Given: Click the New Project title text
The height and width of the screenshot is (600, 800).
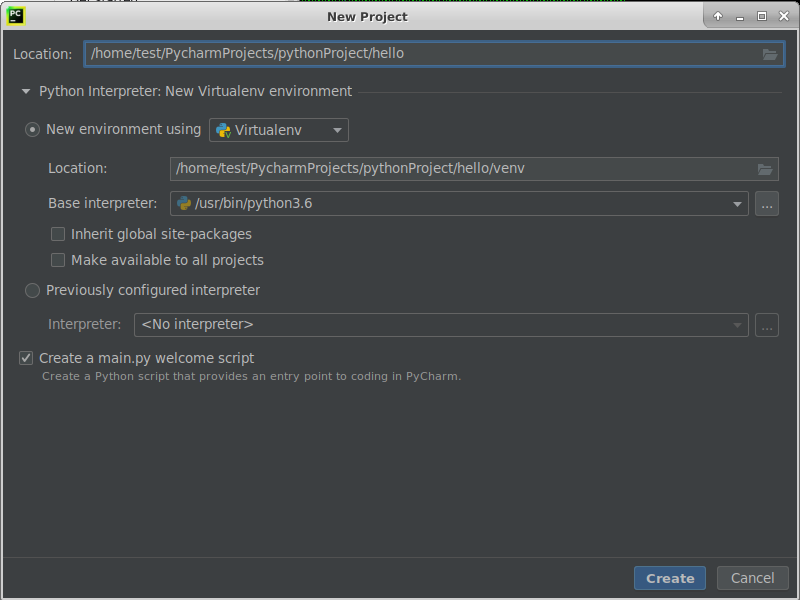Looking at the screenshot, I should (367, 17).
